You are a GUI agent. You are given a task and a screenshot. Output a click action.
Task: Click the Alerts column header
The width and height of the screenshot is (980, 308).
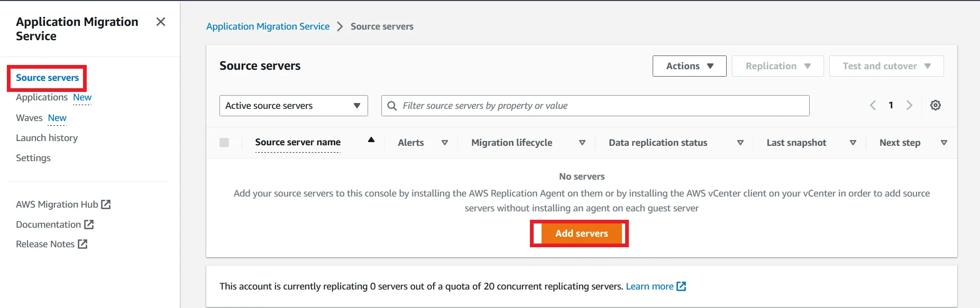(411, 143)
